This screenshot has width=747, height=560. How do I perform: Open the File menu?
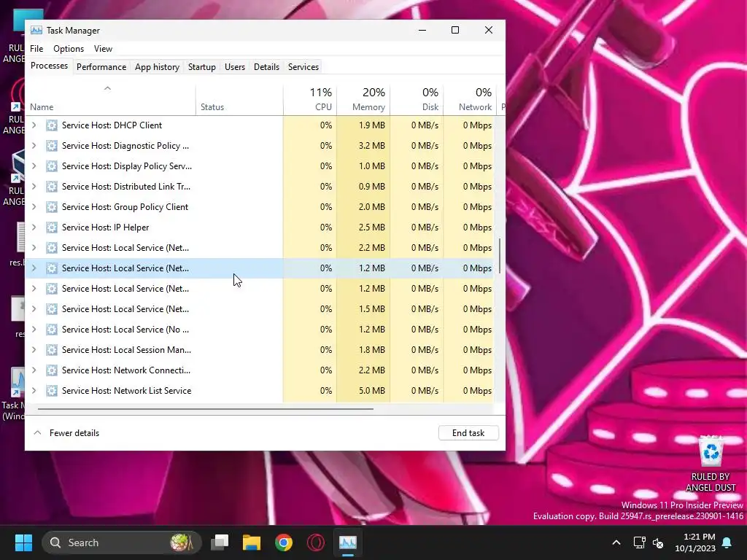coord(36,49)
